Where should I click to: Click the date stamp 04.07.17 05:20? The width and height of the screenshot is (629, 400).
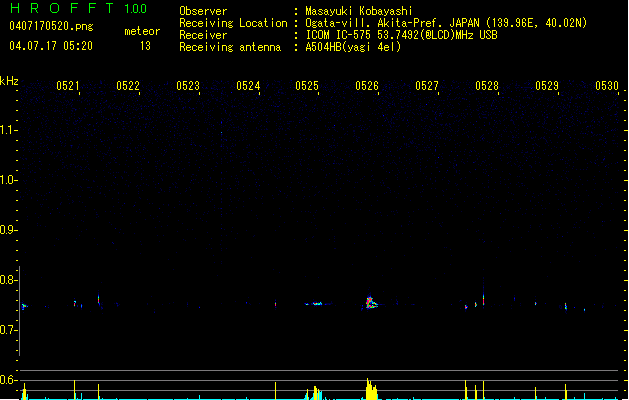point(51,46)
